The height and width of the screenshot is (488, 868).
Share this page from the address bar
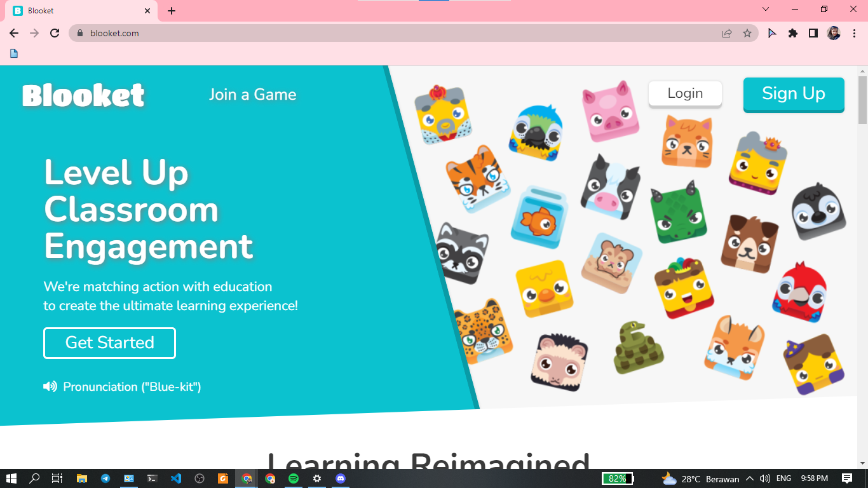tap(727, 33)
